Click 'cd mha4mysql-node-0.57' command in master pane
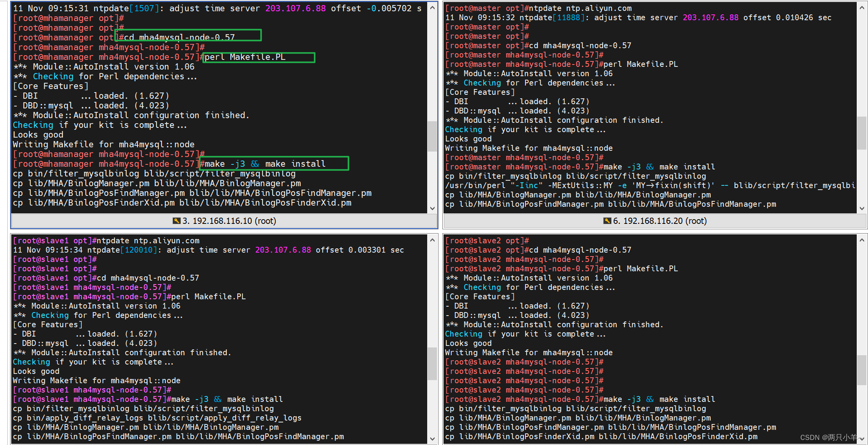The image size is (868, 445). pyautogui.click(x=580, y=45)
